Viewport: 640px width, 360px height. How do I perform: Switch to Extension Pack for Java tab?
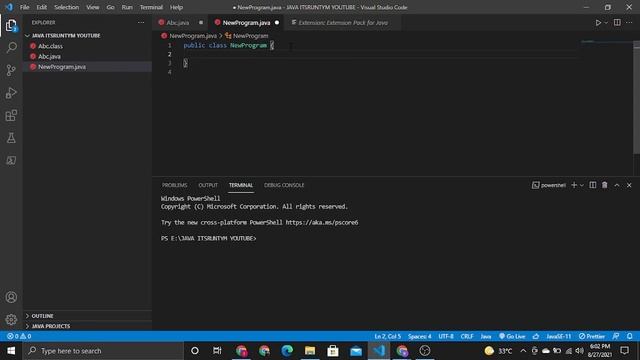(x=343, y=23)
